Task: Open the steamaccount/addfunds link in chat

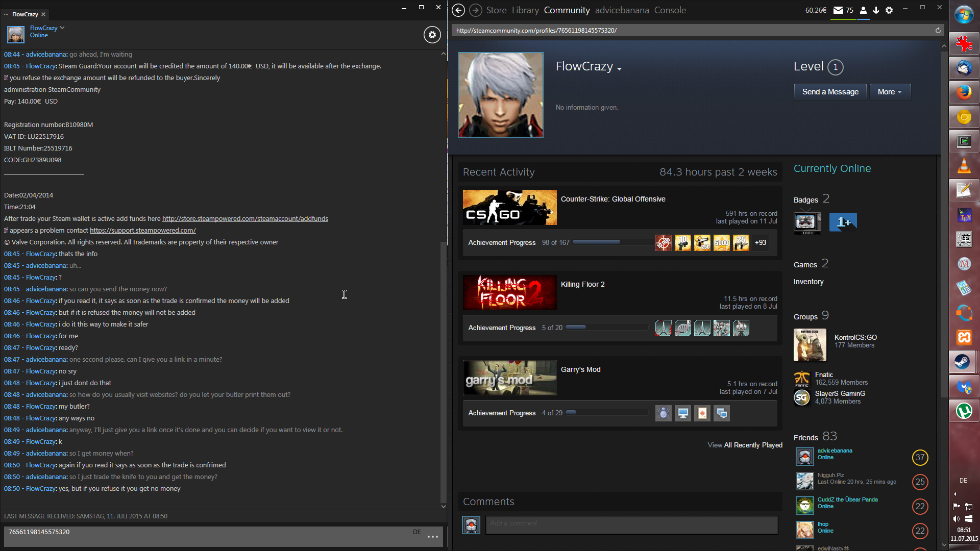Action: (245, 219)
